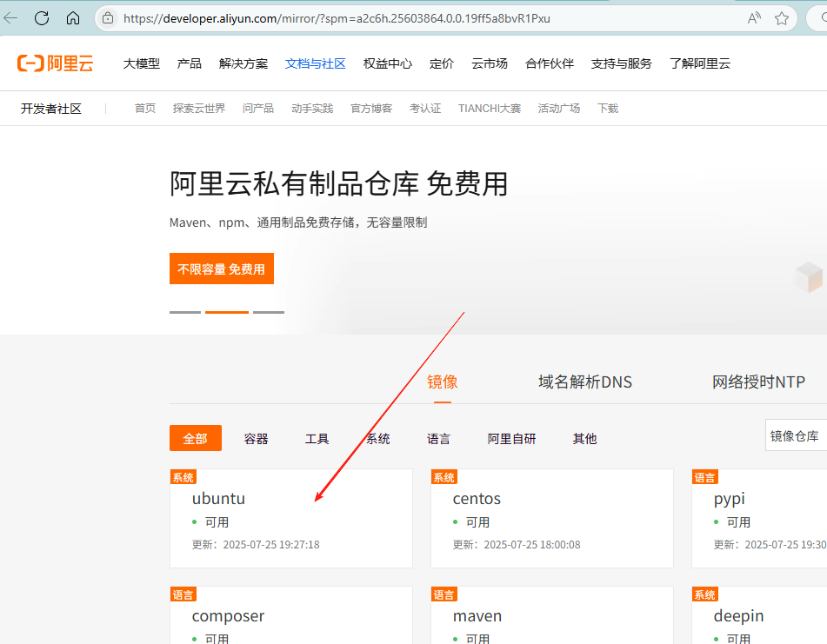
Task: Open the 支持与服务 menu item
Action: coord(621,63)
